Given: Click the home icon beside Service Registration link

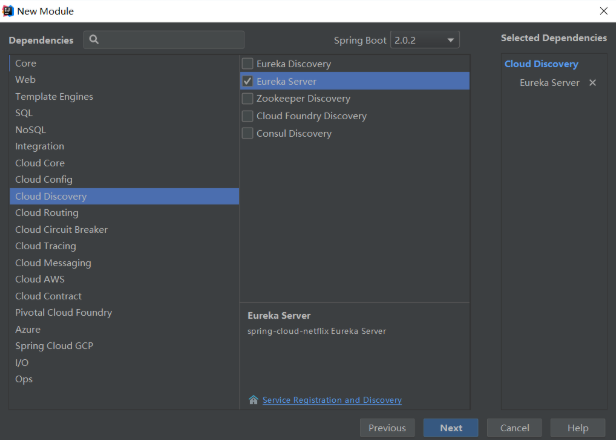Looking at the screenshot, I should [x=253, y=400].
